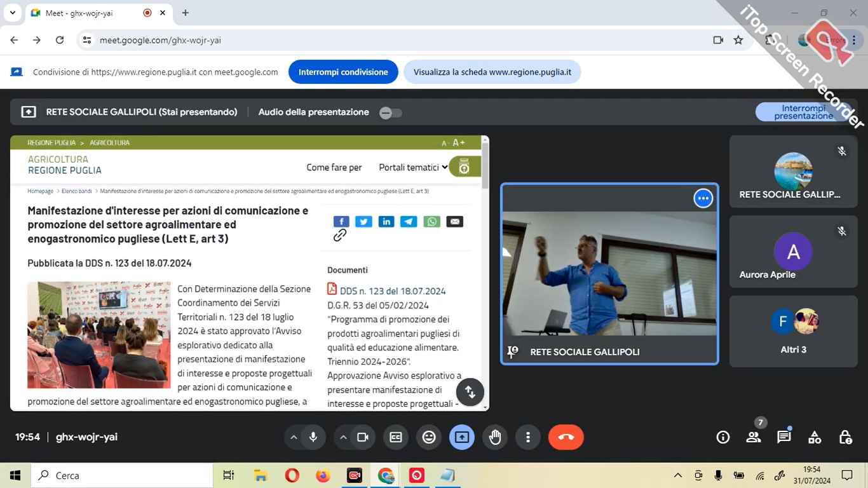The width and height of the screenshot is (868, 488).
Task: Show participants list people icon
Action: click(x=754, y=437)
